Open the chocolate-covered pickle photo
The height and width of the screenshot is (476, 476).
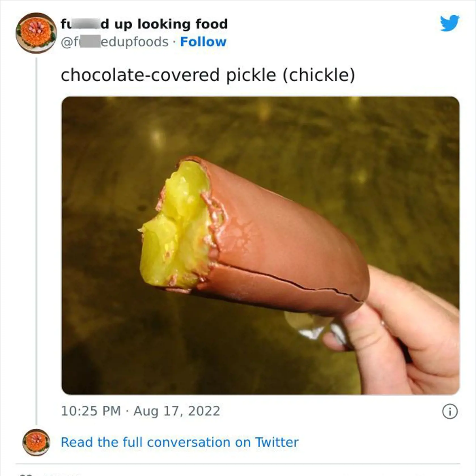(260, 245)
